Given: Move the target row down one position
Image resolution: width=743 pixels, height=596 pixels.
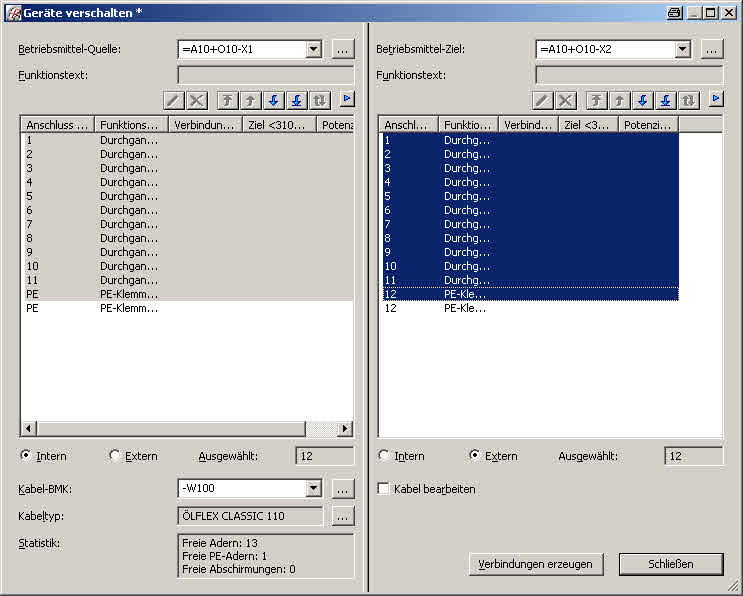Looking at the screenshot, I should pos(643,100).
